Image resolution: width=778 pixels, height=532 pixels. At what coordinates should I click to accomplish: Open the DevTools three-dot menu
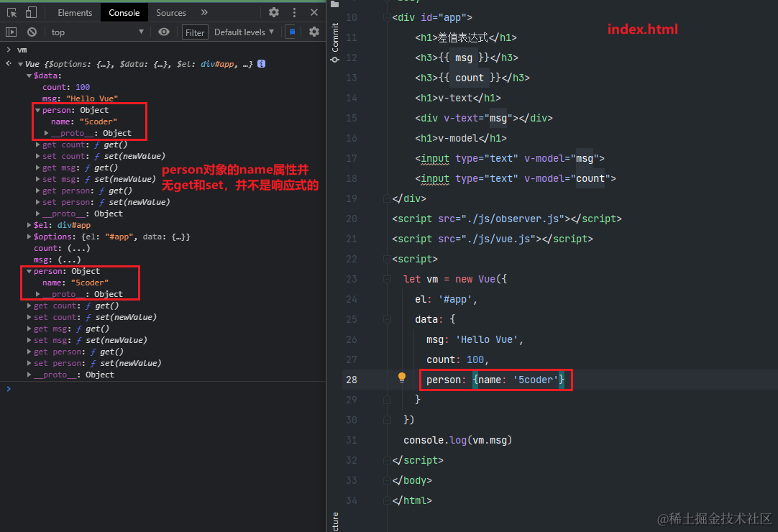pos(294,12)
